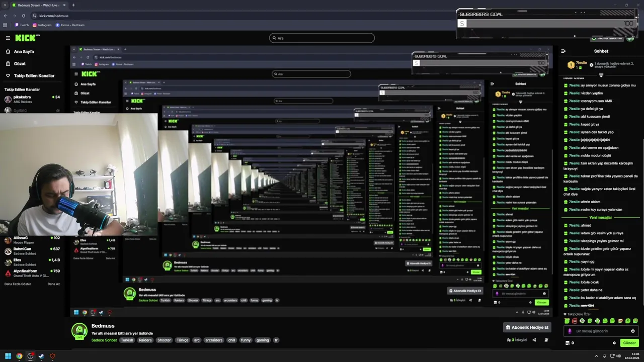Screen dimensions: 644x362
Task: Open OBS from the taskbar
Action: point(30,356)
